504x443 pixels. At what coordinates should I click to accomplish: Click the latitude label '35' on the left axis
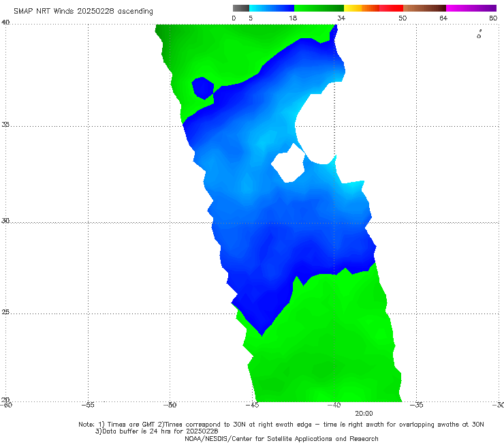pos(5,124)
